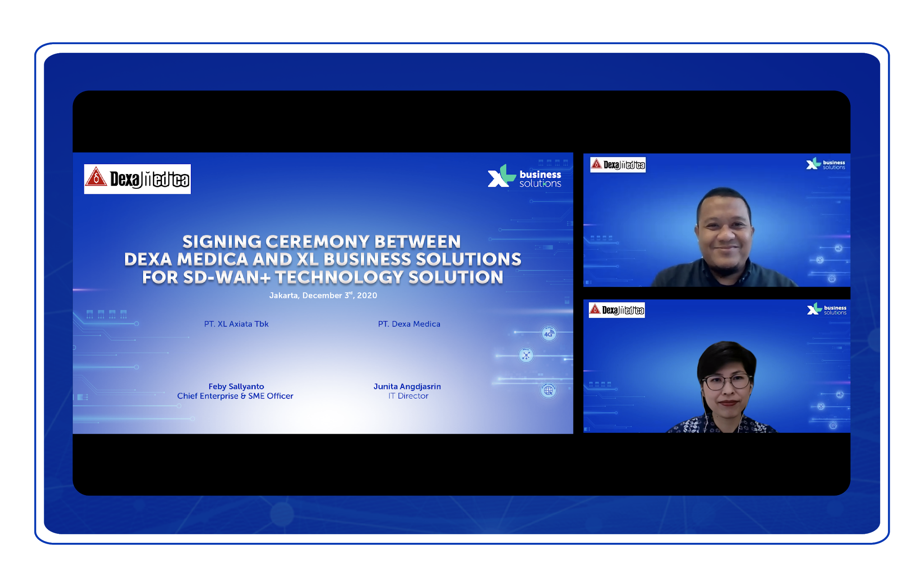Click XL business solutions logo in top video
The height and width of the screenshot is (587, 924).
[826, 164]
